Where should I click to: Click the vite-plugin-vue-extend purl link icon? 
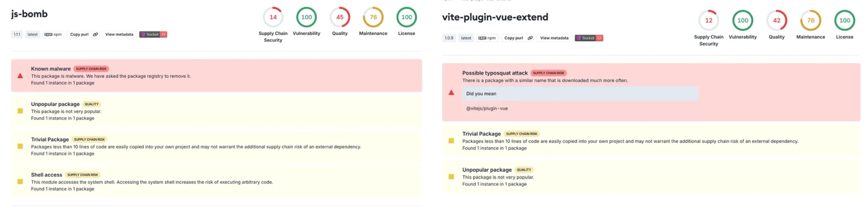[x=530, y=38]
